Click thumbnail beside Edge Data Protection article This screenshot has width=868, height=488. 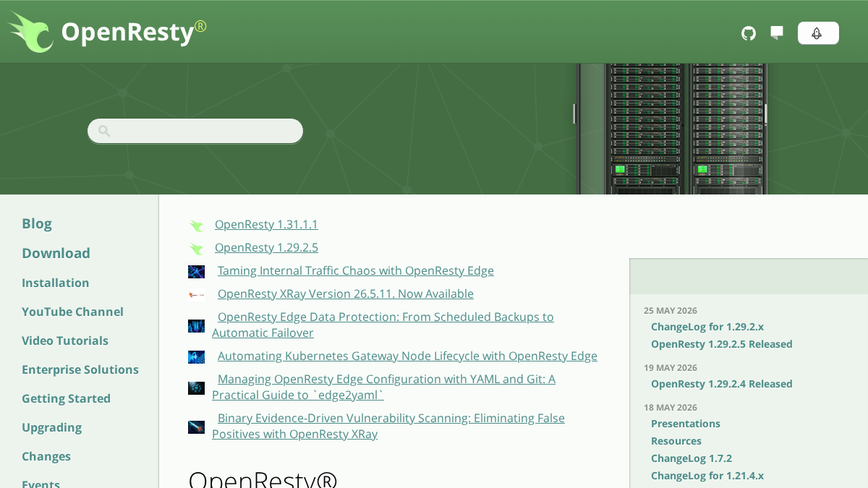[196, 326]
